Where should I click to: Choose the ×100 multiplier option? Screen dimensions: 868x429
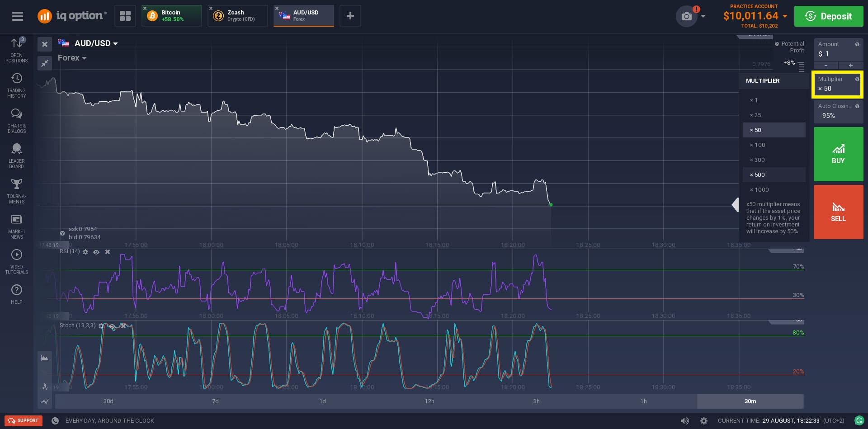click(x=774, y=145)
